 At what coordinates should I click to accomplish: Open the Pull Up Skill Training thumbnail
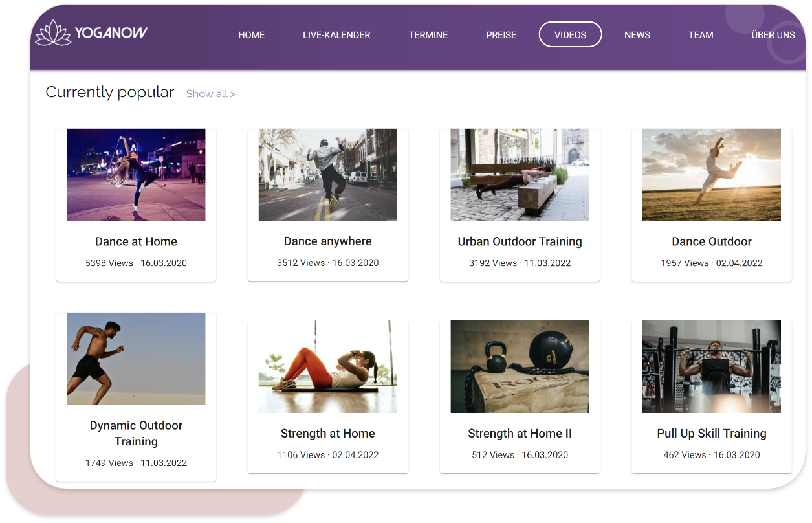(x=711, y=366)
